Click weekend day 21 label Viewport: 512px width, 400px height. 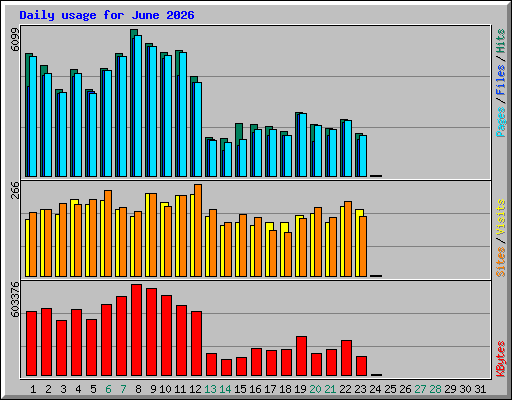pos(330,389)
